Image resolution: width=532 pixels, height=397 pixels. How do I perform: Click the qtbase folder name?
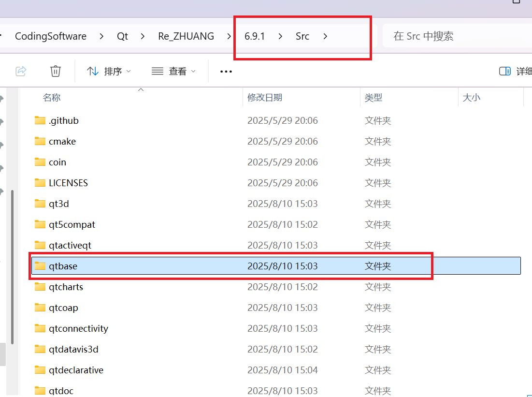[x=63, y=266]
